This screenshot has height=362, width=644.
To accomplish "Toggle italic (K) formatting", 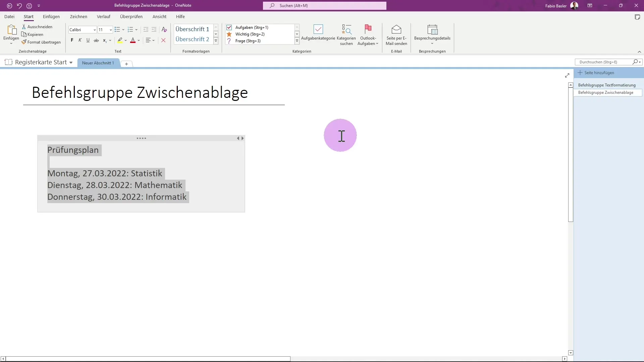I will [x=80, y=40].
